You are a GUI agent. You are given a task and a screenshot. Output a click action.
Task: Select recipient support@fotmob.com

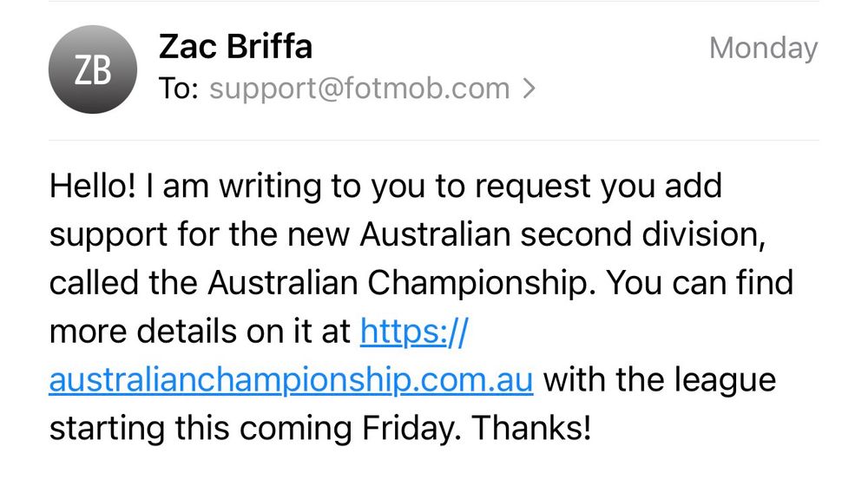[x=359, y=89]
